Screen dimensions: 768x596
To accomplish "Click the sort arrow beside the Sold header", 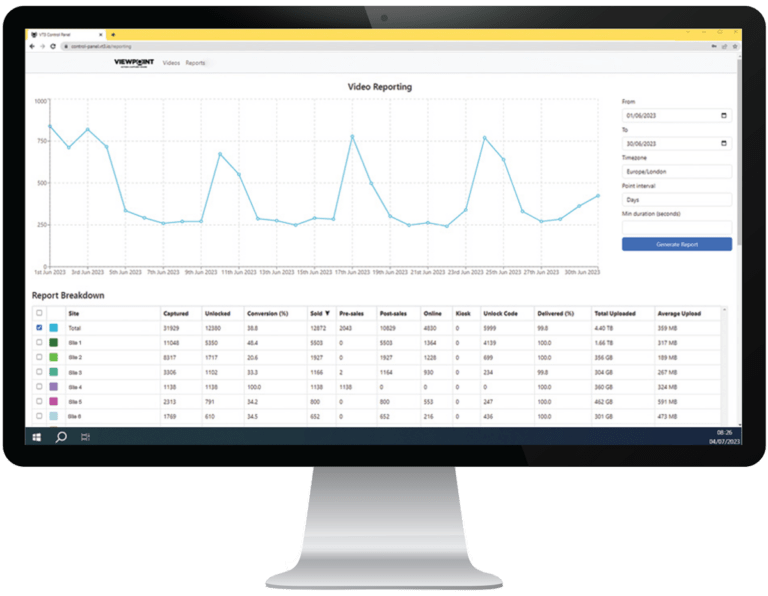I will point(327,313).
